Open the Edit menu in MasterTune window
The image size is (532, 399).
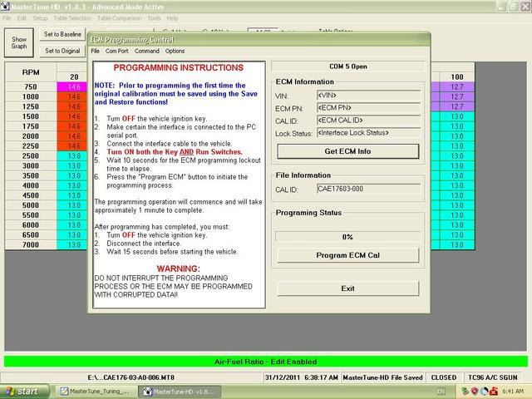pyautogui.click(x=22, y=18)
